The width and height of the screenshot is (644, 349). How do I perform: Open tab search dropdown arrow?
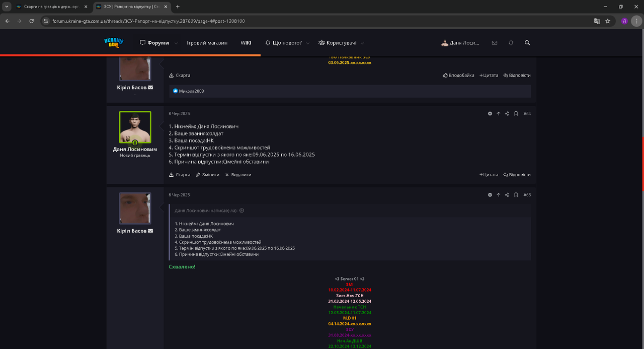[7, 7]
